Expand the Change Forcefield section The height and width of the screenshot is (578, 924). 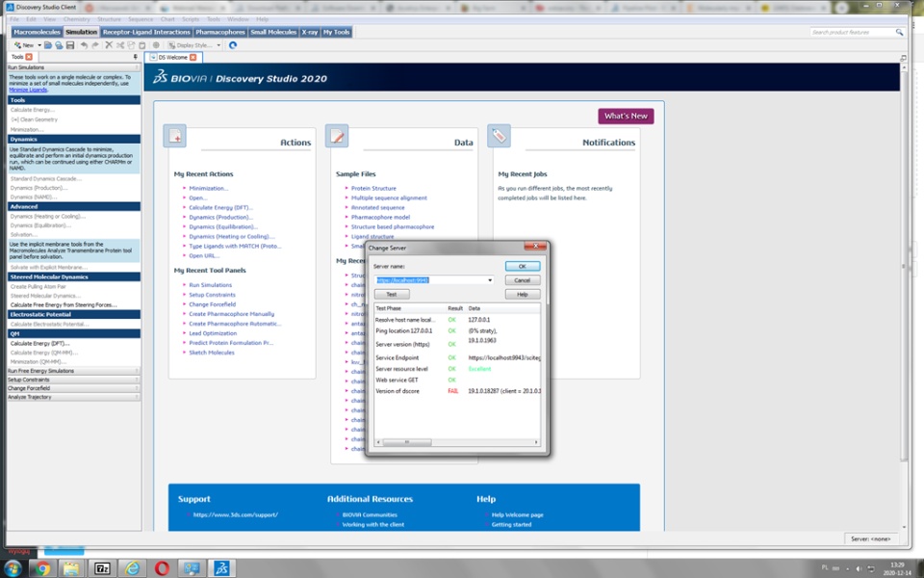click(x=74, y=388)
